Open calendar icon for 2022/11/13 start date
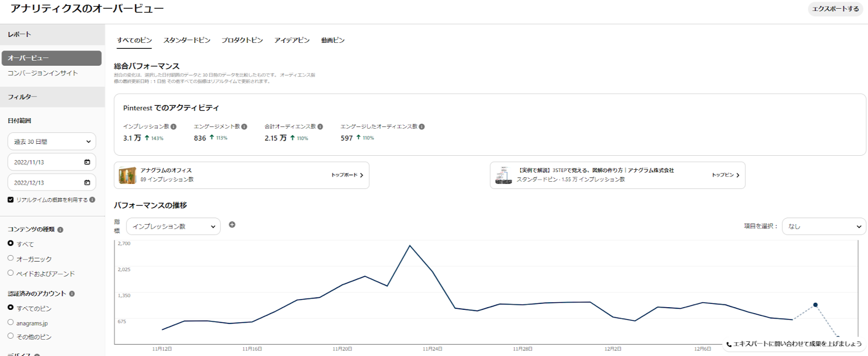This screenshot has height=356, width=868. pos(87,162)
